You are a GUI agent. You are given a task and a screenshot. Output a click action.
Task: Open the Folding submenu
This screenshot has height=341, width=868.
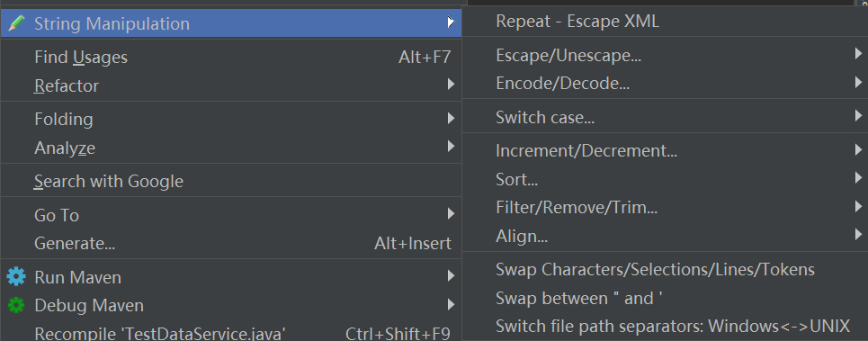231,119
